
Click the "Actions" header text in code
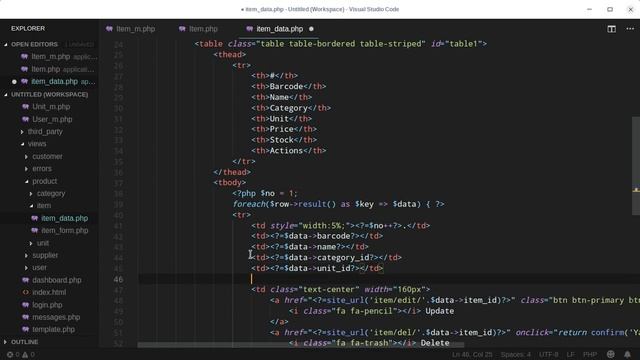pos(286,151)
